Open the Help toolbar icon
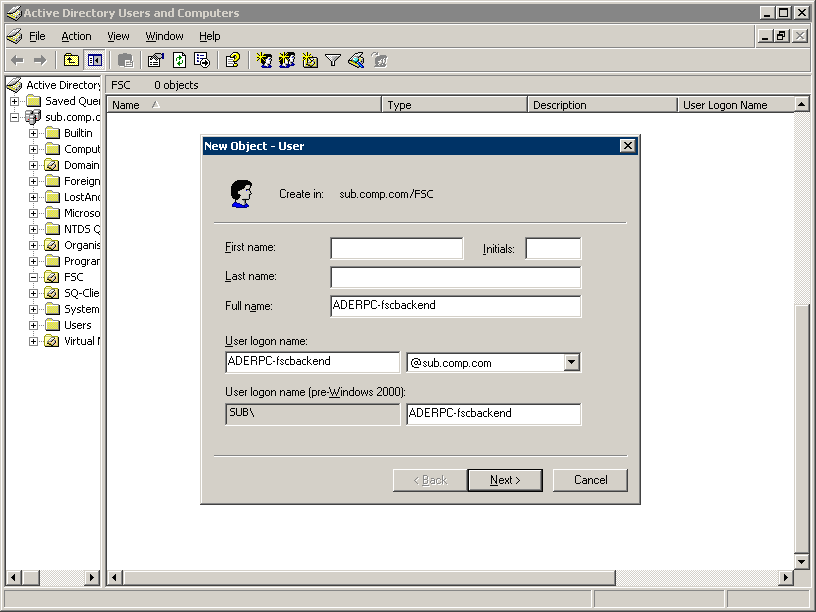 point(232,61)
